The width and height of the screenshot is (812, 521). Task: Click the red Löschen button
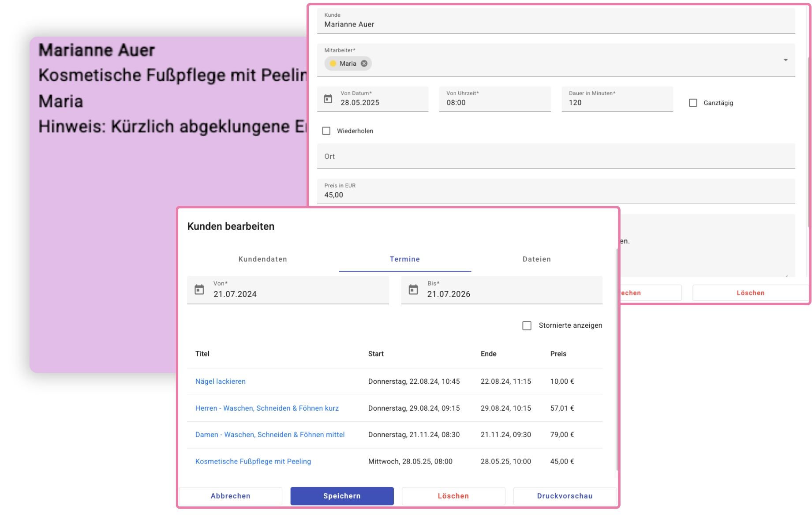coord(453,496)
